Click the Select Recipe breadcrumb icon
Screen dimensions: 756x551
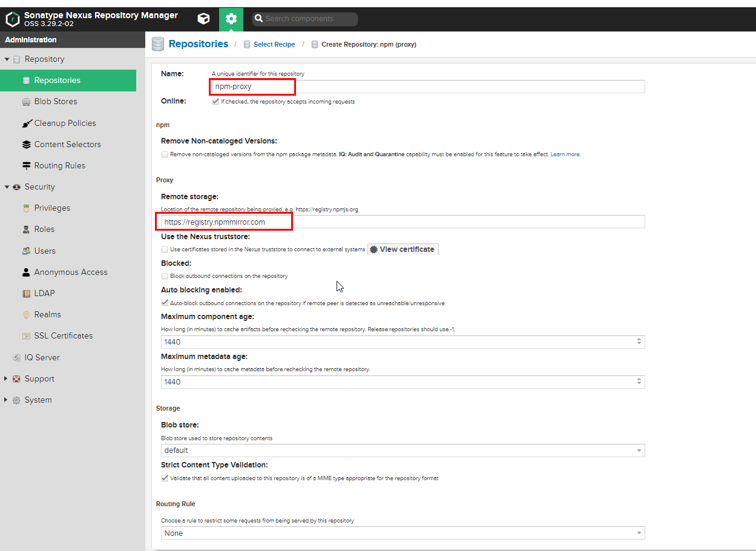click(247, 44)
